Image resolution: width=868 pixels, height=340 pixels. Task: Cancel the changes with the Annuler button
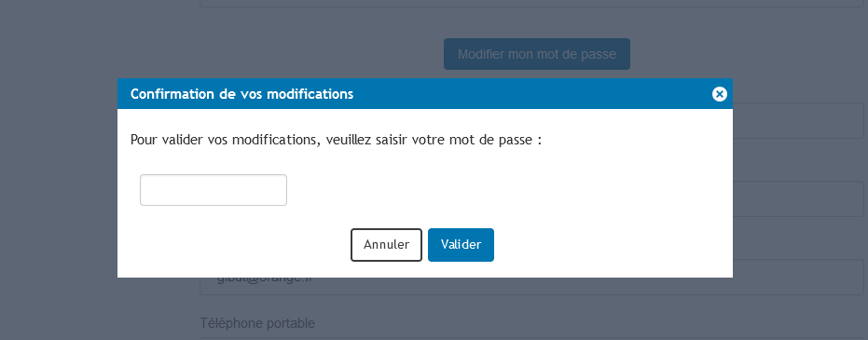pos(386,245)
